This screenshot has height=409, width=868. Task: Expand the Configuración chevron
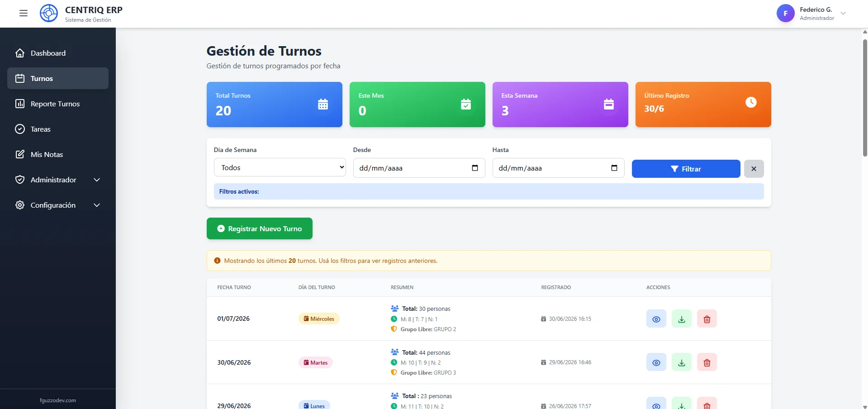click(x=97, y=205)
